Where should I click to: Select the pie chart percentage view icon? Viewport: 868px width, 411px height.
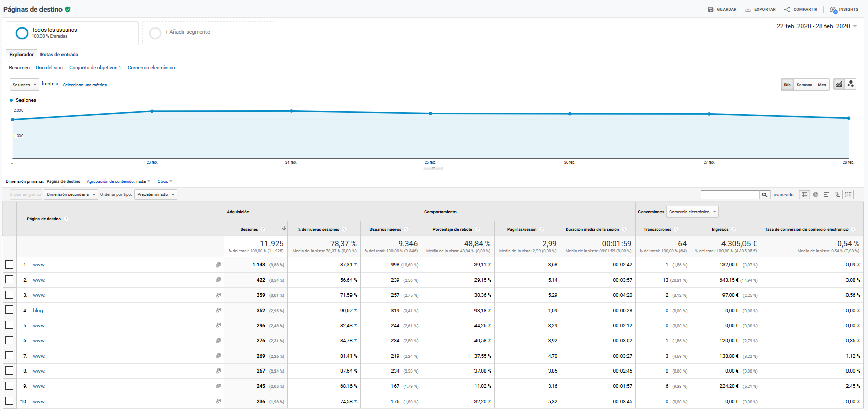coord(816,195)
